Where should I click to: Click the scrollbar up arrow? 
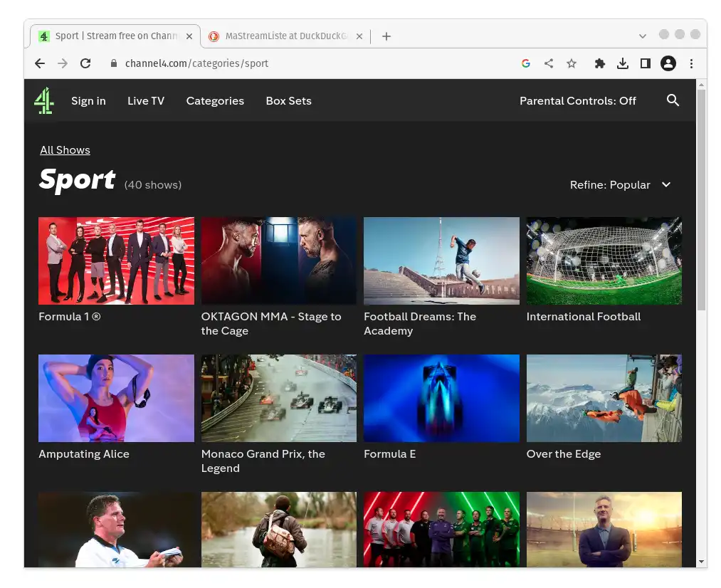click(x=701, y=85)
